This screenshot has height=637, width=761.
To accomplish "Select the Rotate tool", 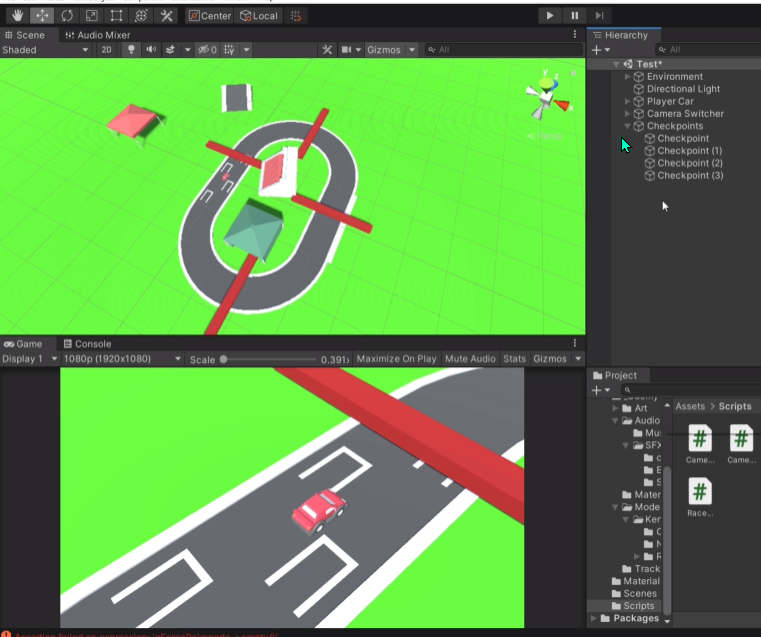I will [x=67, y=16].
